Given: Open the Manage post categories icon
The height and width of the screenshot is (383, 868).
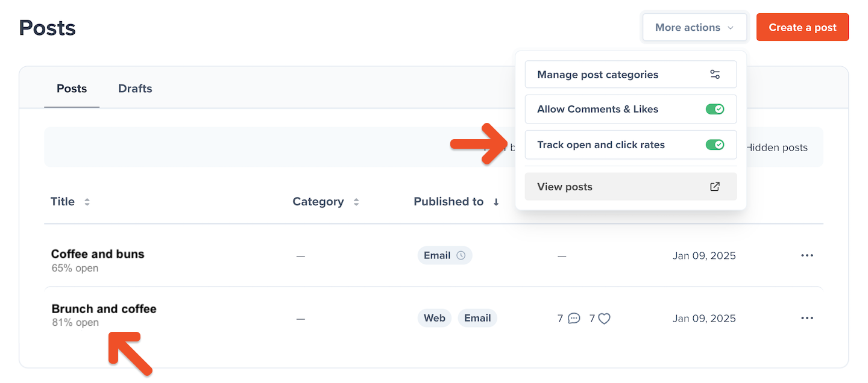Looking at the screenshot, I should pos(715,73).
